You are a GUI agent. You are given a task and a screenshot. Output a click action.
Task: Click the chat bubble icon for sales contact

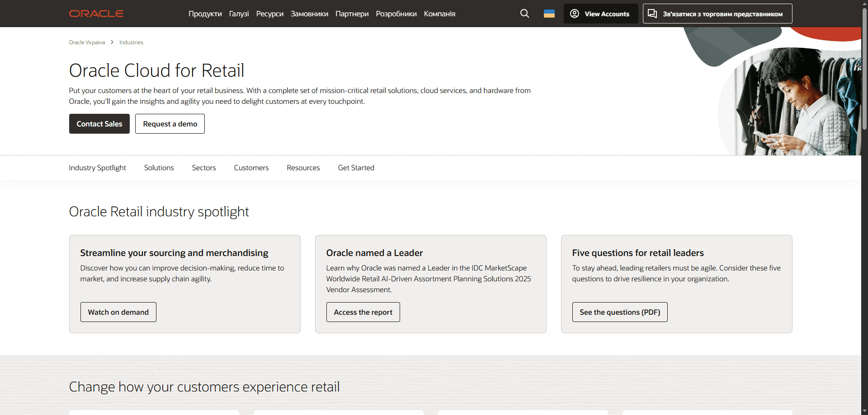pos(652,14)
